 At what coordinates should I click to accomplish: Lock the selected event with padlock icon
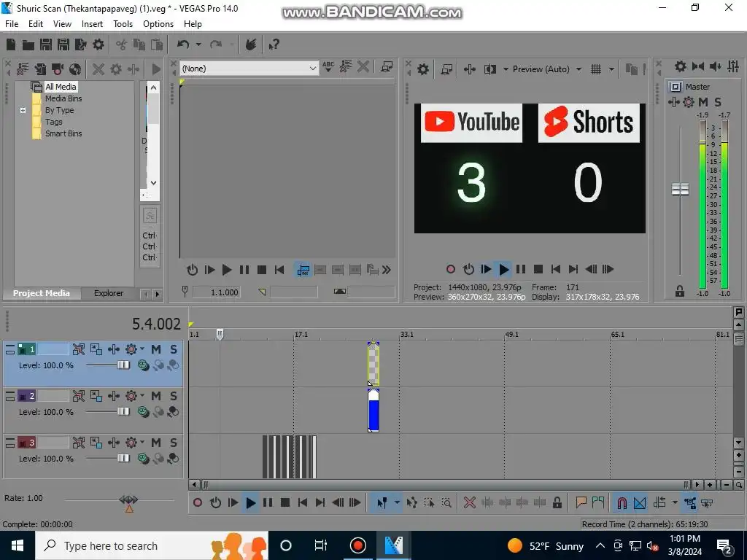(557, 503)
